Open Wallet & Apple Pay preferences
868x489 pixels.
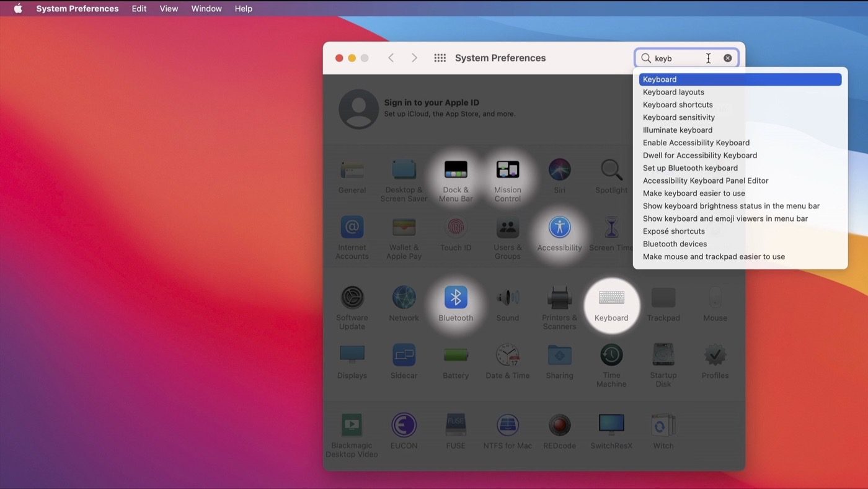404,227
